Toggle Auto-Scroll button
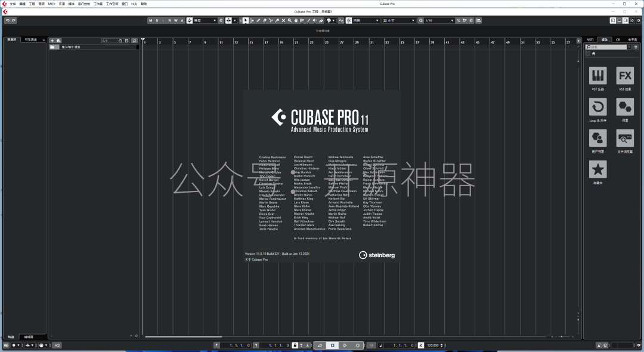 point(228,20)
